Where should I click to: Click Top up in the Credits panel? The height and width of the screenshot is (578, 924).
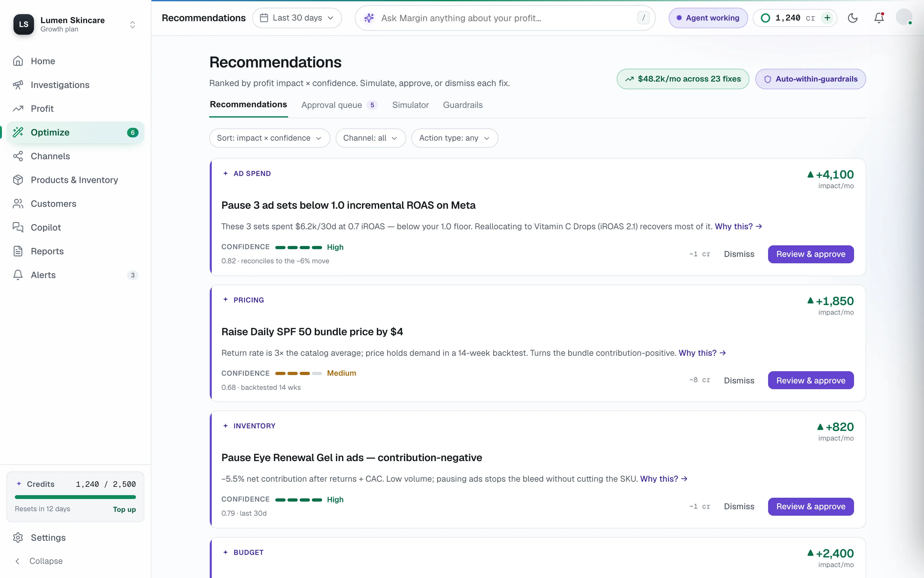click(x=124, y=509)
